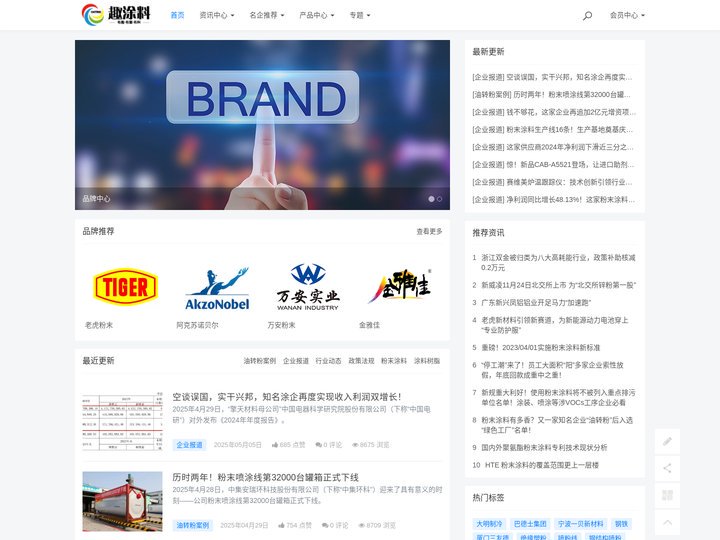Open recommended item 浙江双金被归类为八大高耗能行业

(x=558, y=263)
